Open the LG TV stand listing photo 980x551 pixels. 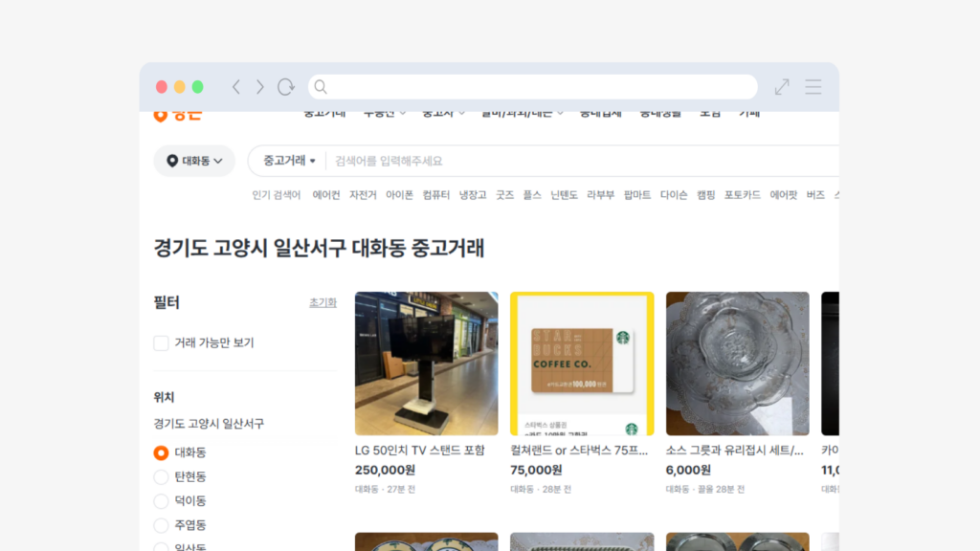(x=426, y=364)
